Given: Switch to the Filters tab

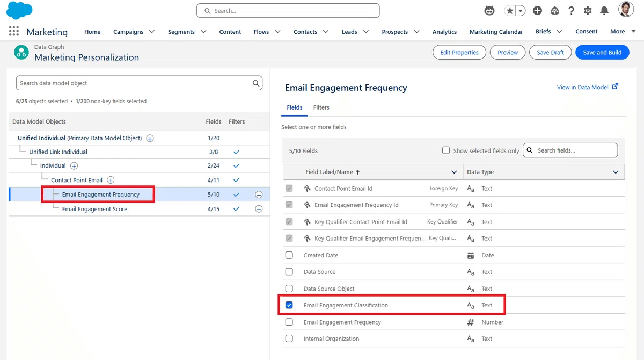Looking at the screenshot, I should pos(321,107).
